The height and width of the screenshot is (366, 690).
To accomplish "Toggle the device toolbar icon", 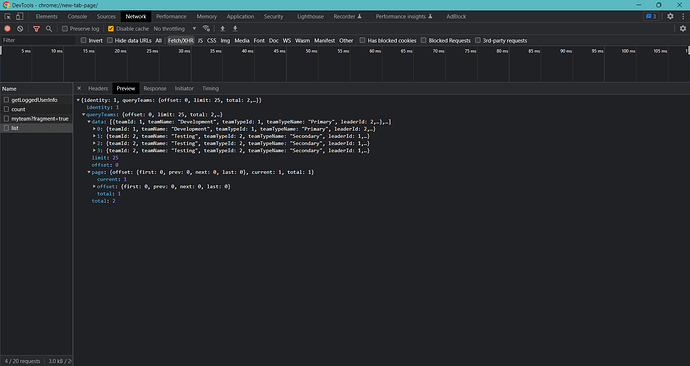I will (19, 16).
